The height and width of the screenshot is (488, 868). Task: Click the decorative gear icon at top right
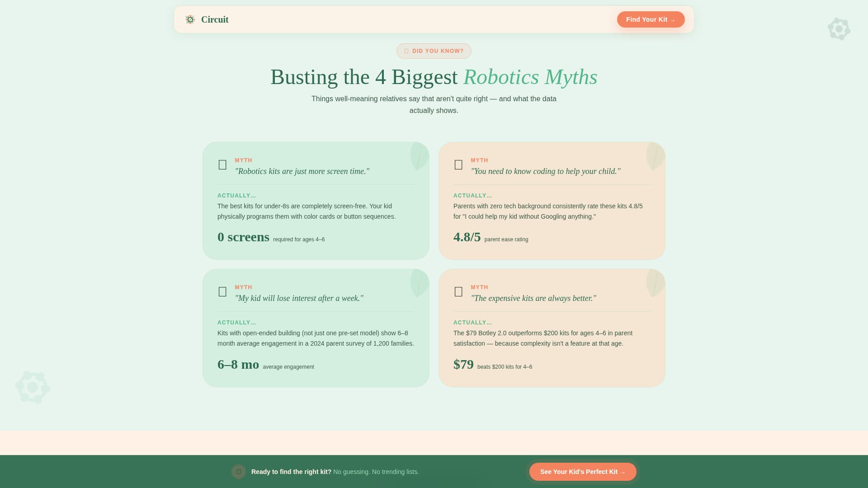click(x=839, y=29)
